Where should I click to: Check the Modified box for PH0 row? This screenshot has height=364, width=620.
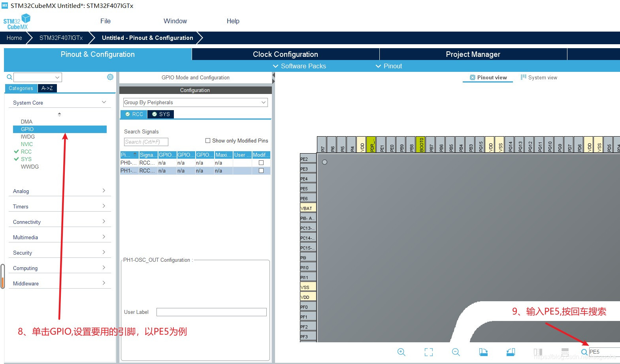click(261, 163)
